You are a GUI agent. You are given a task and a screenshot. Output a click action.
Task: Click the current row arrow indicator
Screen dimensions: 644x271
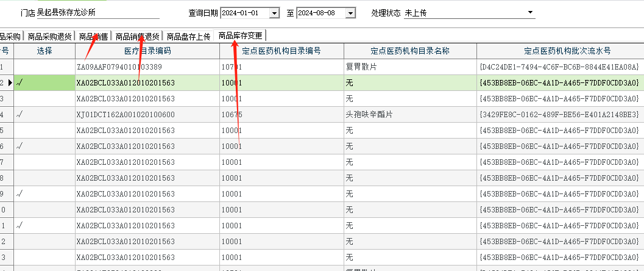pyautogui.click(x=9, y=83)
